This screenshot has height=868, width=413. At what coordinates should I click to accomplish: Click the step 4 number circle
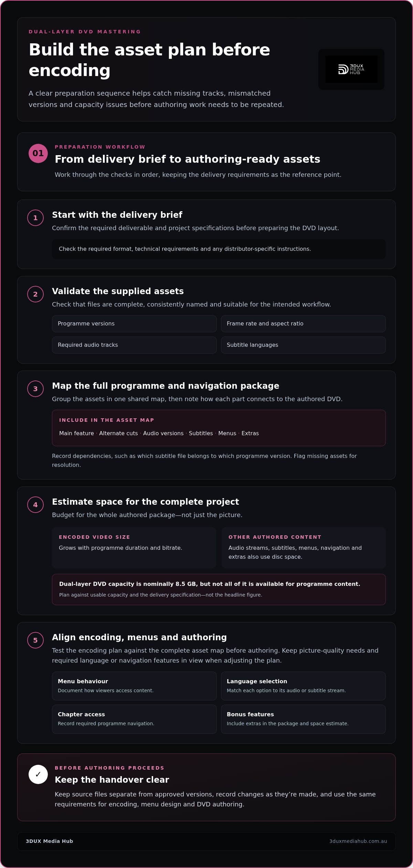(35, 505)
